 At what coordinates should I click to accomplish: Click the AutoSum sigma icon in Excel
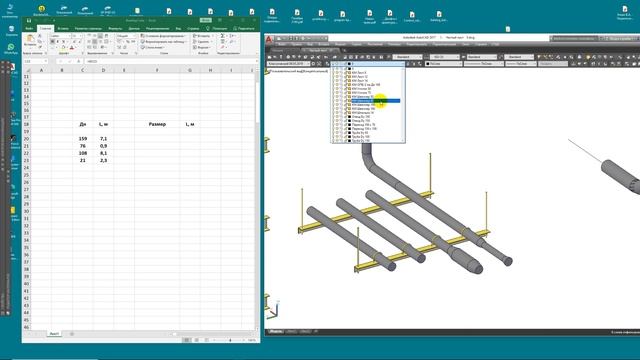tap(222, 36)
